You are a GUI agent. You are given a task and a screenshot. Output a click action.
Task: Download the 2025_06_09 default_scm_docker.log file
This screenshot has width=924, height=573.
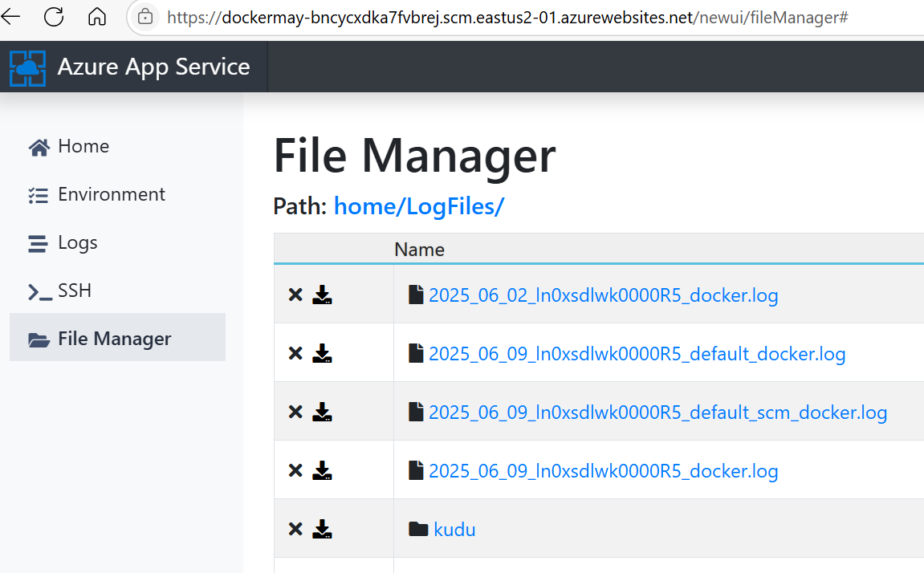click(323, 412)
